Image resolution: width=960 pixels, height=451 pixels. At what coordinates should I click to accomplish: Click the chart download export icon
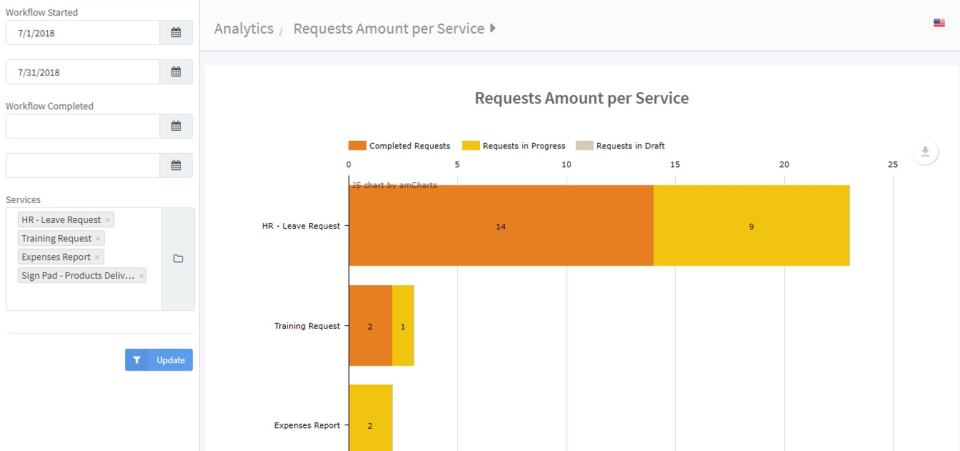pos(925,152)
